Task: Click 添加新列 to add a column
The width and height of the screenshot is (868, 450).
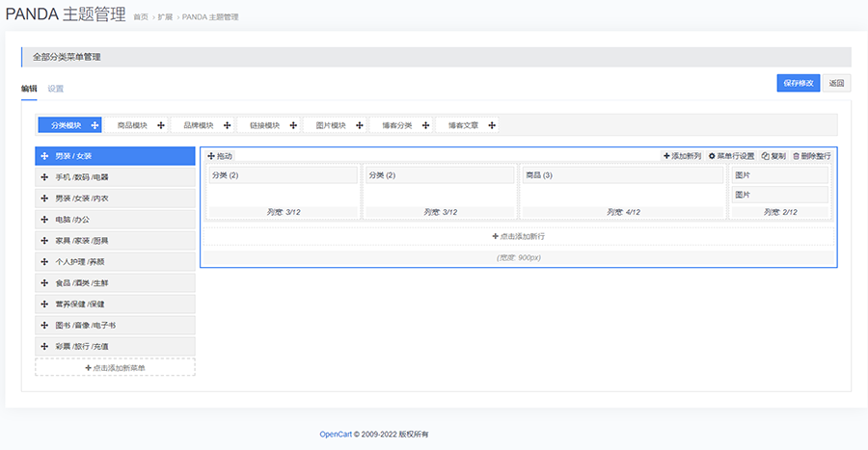Action: coord(682,156)
